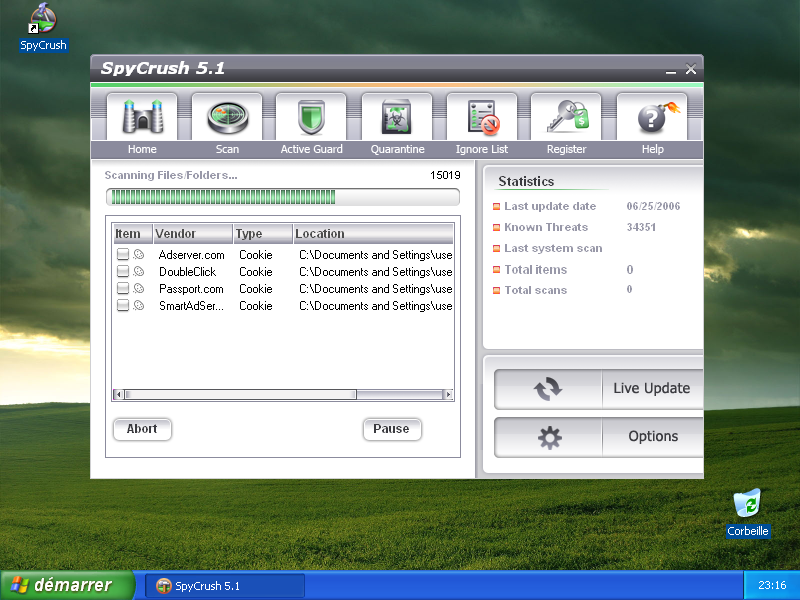The image size is (800, 600).
Task: Open the Ignore List icon
Action: click(483, 118)
